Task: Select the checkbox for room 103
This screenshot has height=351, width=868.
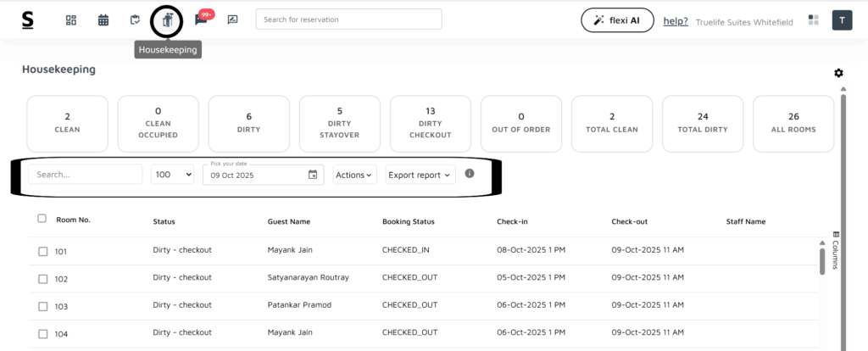Action: click(x=43, y=305)
